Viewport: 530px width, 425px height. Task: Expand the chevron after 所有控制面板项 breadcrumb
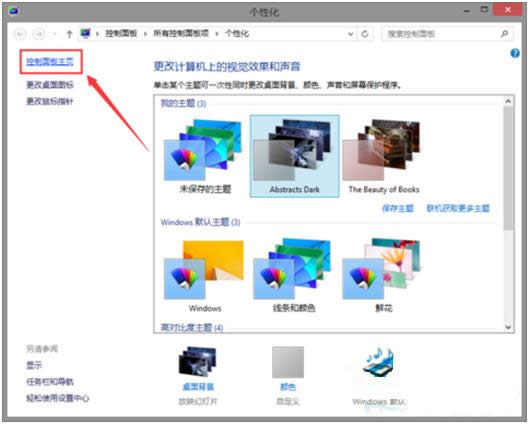click(x=217, y=34)
